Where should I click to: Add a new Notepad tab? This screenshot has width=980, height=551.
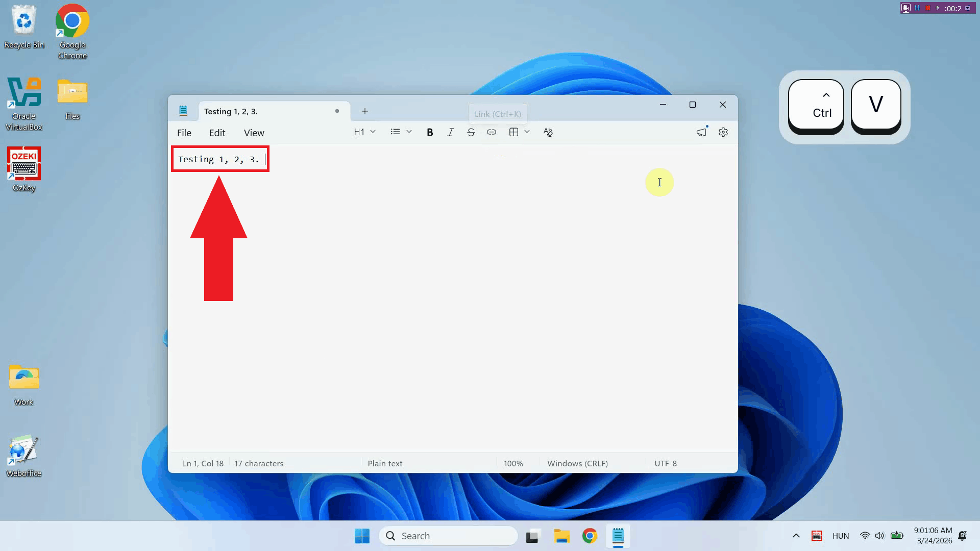364,111
